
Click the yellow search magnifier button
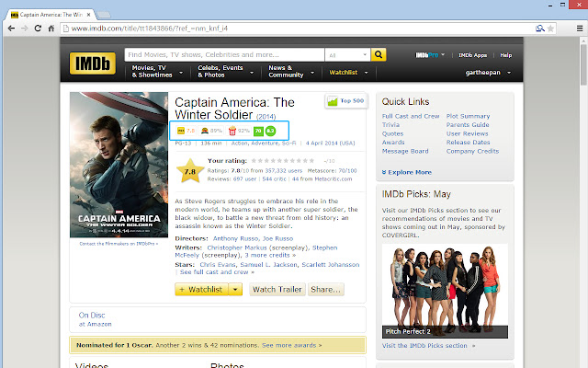[x=379, y=55]
